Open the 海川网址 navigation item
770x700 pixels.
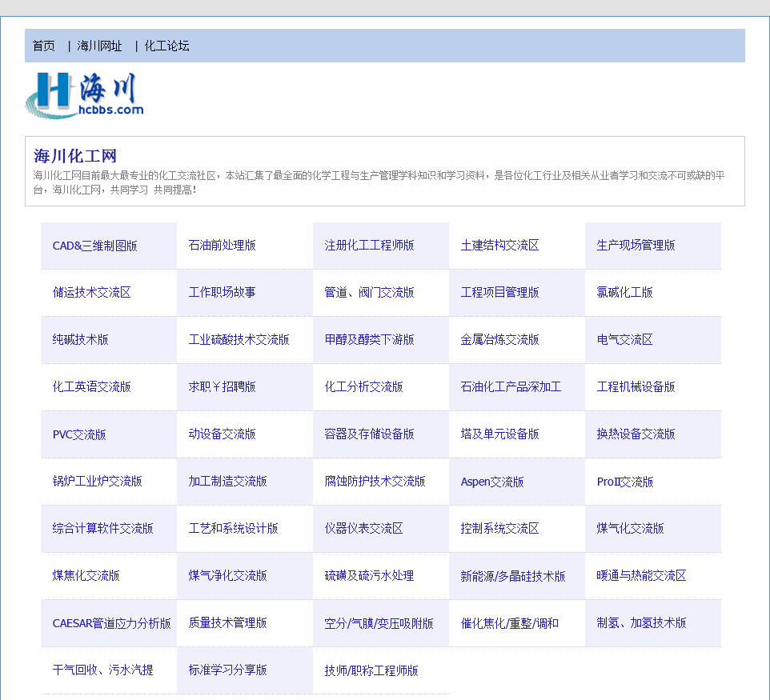tap(99, 46)
